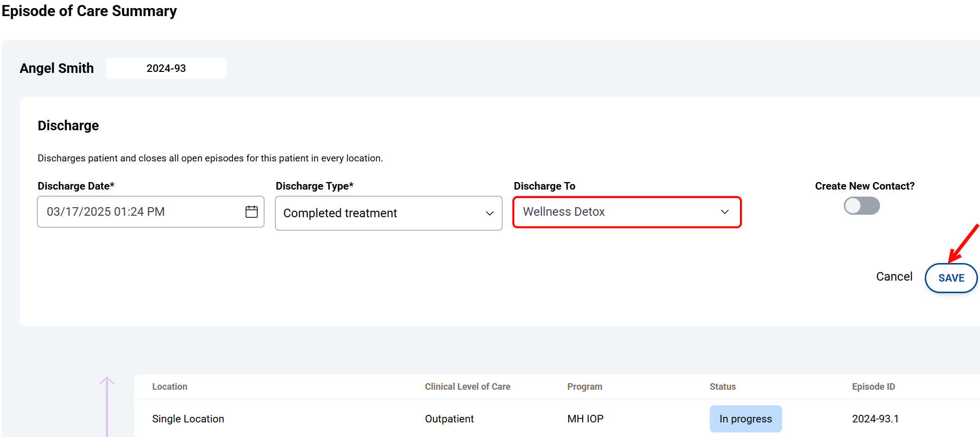Cancel the discharge form

[x=894, y=277]
